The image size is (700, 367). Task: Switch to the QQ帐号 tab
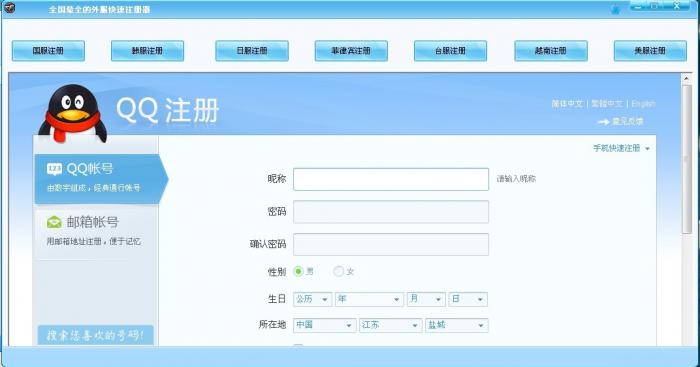tap(101, 179)
